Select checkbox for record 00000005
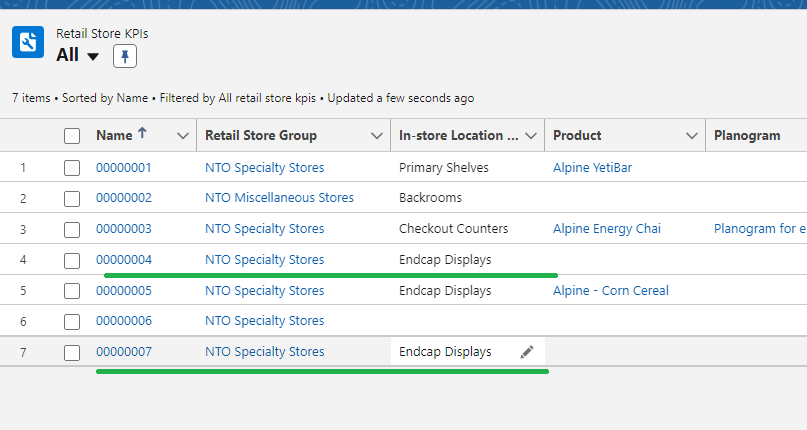 [x=72, y=291]
